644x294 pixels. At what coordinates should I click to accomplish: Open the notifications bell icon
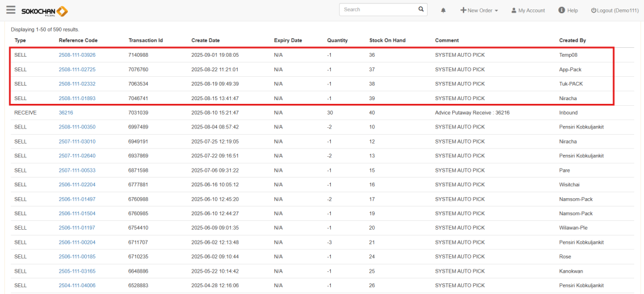tap(443, 11)
